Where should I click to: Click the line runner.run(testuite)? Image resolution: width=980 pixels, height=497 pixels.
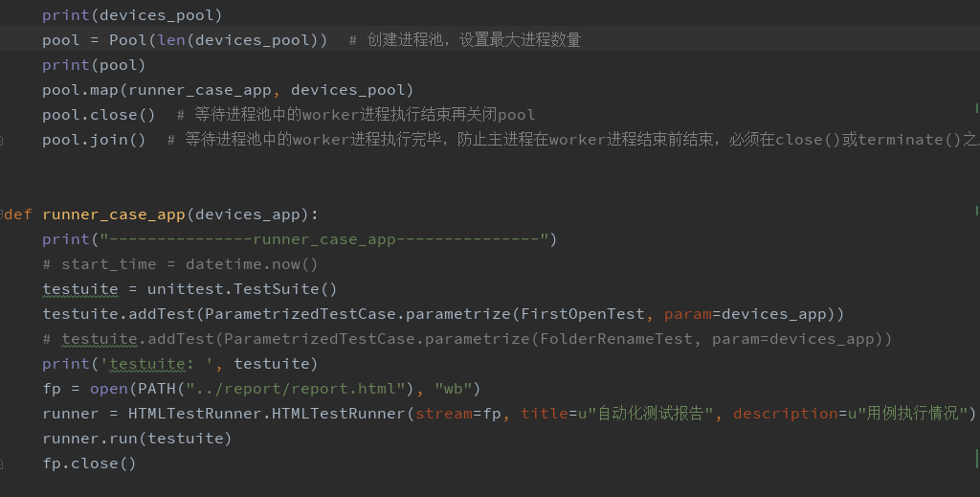coord(137,439)
